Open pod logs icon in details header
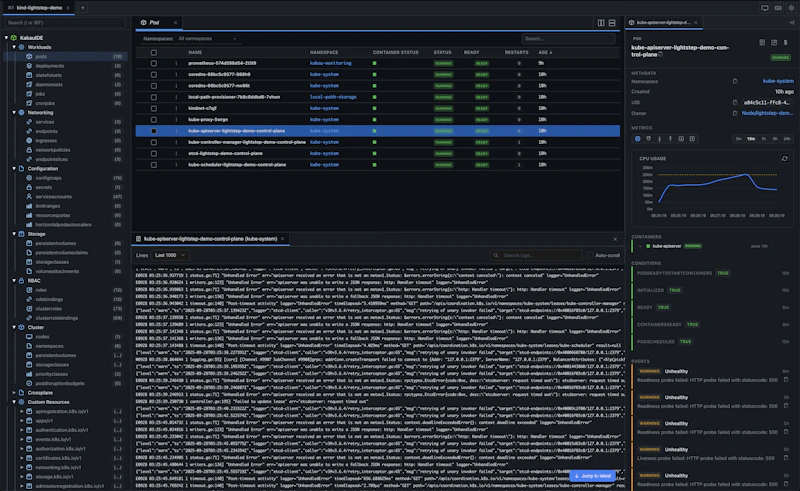 pos(762,42)
